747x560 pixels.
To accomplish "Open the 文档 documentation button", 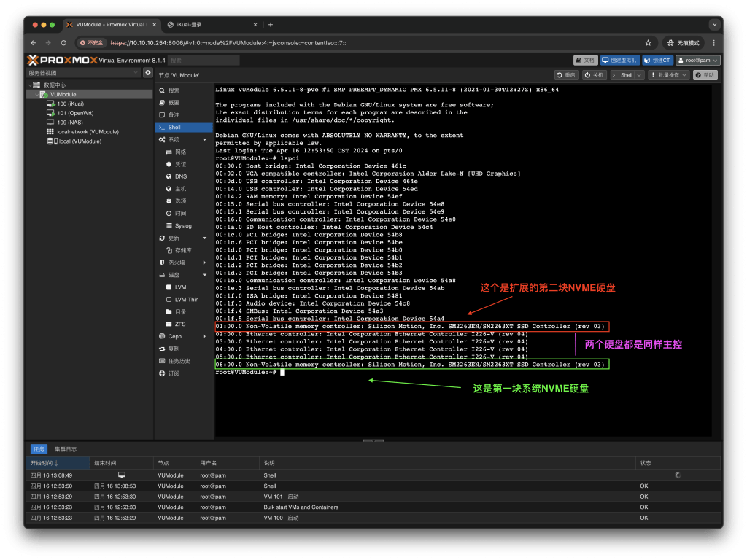I will [x=586, y=60].
